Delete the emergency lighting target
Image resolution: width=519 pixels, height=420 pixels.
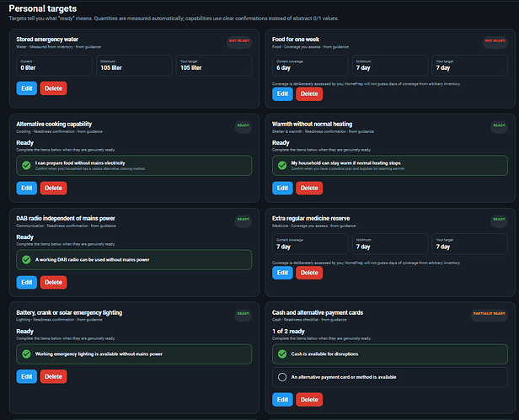coord(53,376)
